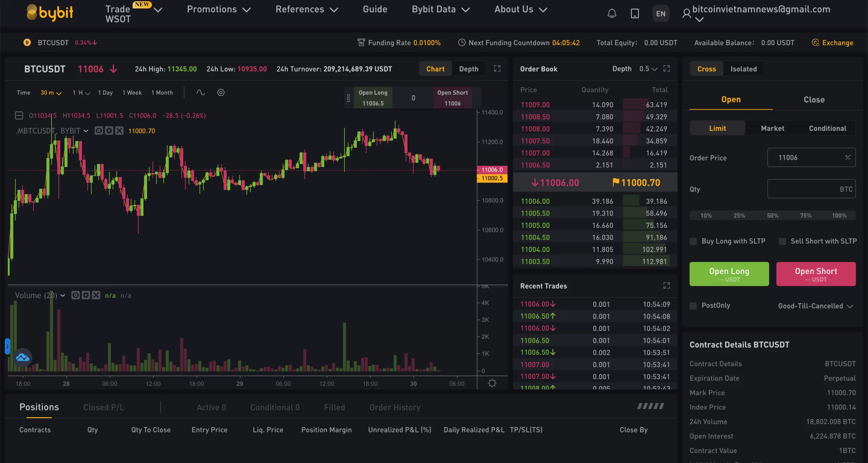This screenshot has width=868, height=463.
Task: Select the 1 Day timeframe
Action: pyautogui.click(x=105, y=93)
